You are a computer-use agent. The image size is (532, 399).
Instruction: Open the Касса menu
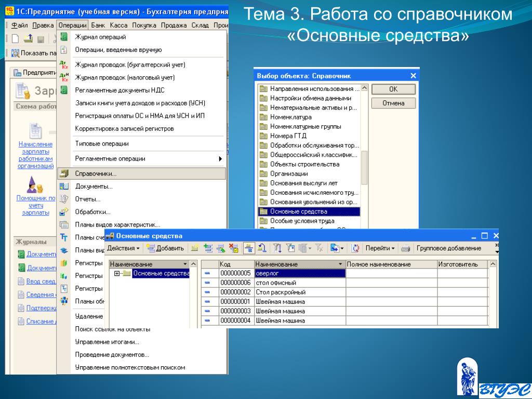point(119,25)
